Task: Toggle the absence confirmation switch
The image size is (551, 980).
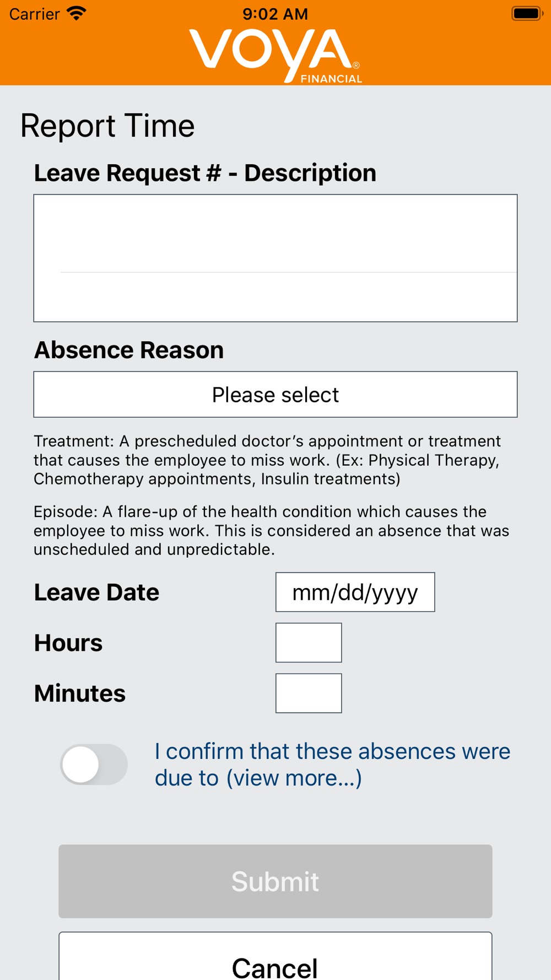Action: 94,764
